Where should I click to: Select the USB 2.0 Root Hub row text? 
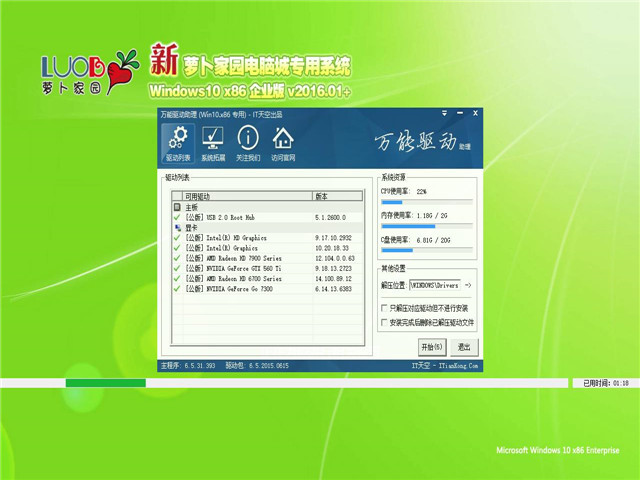tap(220, 218)
